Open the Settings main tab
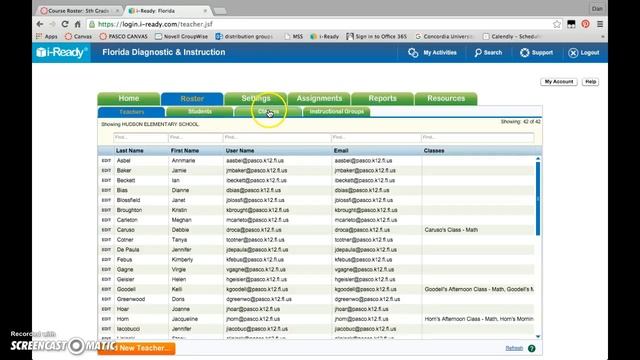The width and height of the screenshot is (640, 360). click(256, 98)
